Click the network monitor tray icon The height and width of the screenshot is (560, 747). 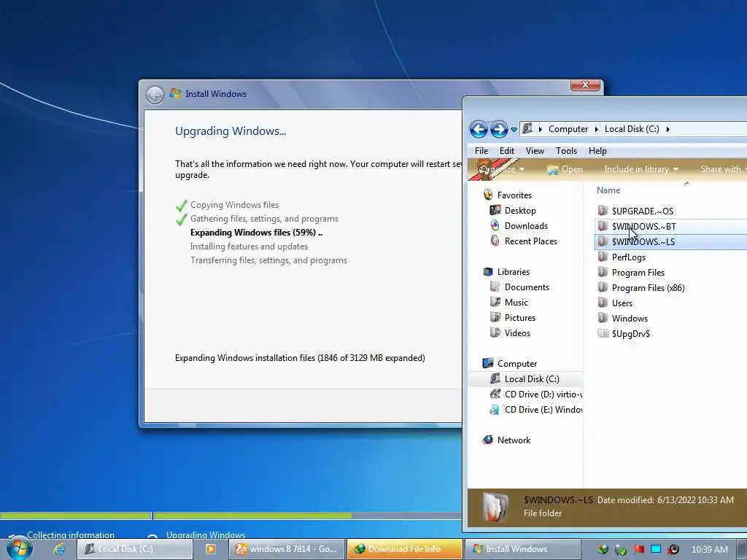pos(656,550)
